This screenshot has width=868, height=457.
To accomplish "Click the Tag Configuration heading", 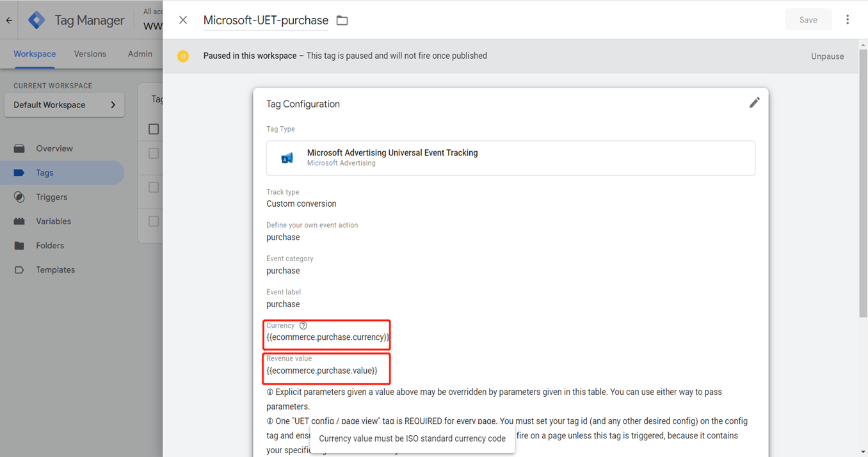I will click(303, 104).
